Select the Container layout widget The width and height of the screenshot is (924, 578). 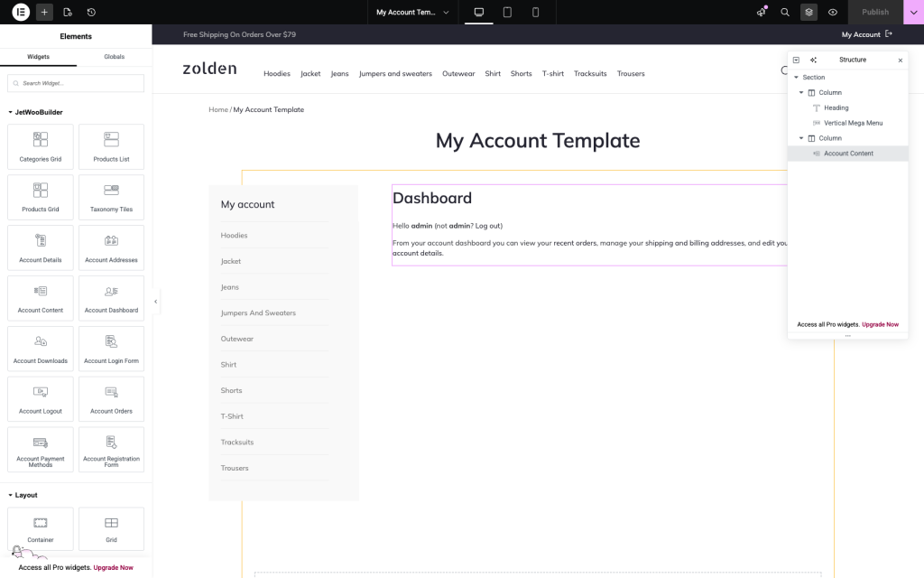(41, 529)
